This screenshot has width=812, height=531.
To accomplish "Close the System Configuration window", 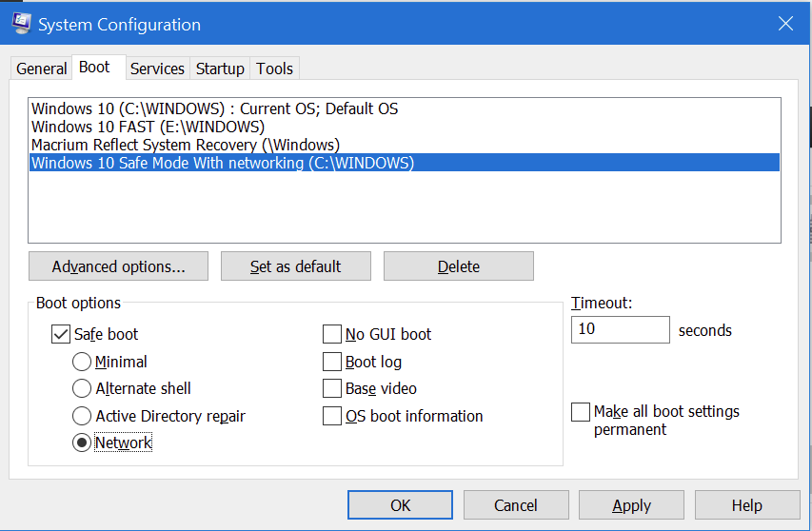I will pos(785,23).
